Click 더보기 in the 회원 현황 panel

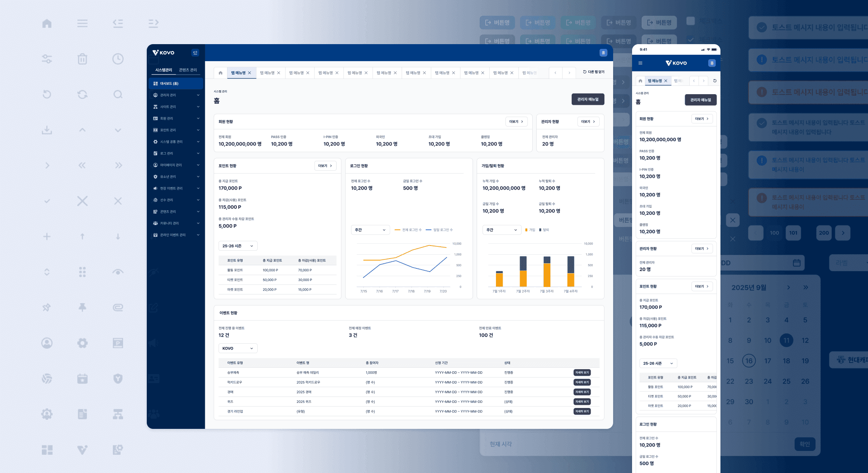516,121
